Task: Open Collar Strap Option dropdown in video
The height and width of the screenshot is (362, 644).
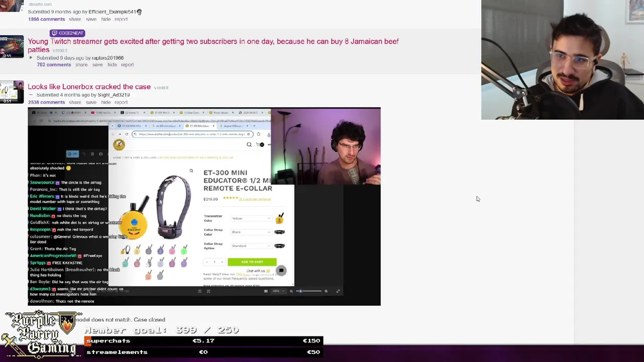Action: pyautogui.click(x=251, y=246)
